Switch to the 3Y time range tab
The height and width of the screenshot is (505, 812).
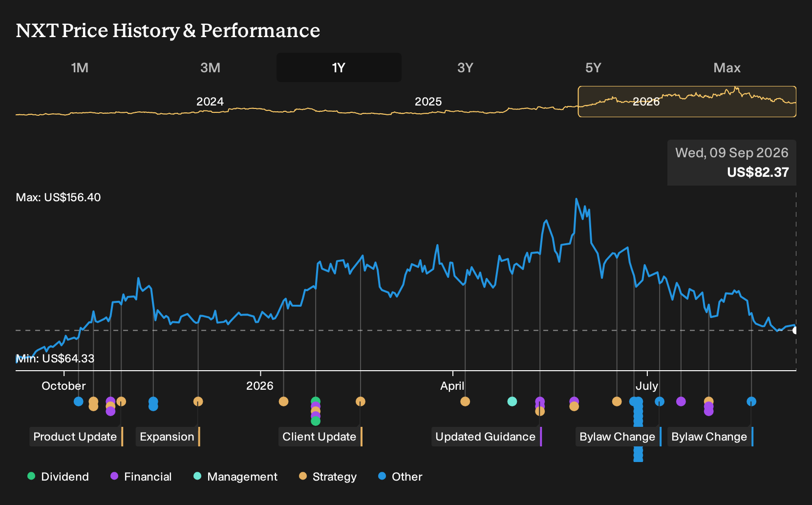click(x=465, y=67)
